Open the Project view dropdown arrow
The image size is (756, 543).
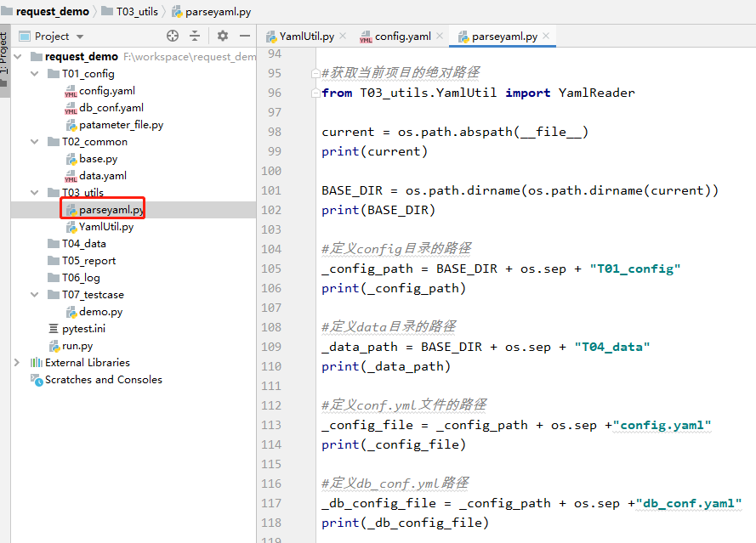coord(80,37)
